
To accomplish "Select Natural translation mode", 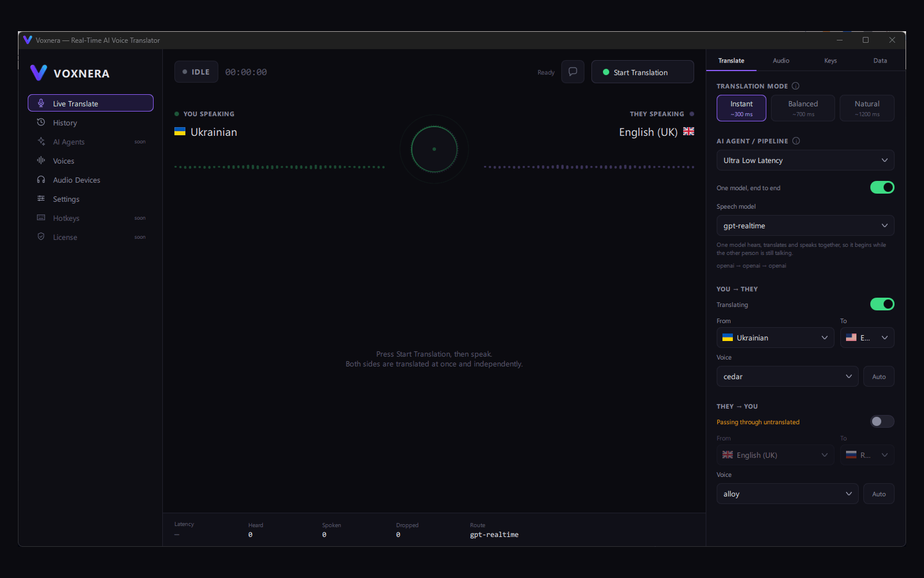I will click(867, 108).
